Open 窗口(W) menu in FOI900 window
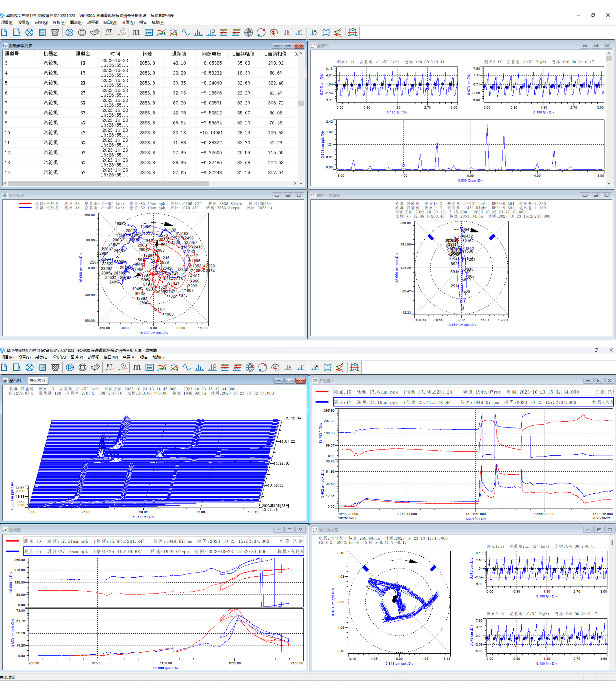This screenshot has width=616, height=696. [x=111, y=357]
